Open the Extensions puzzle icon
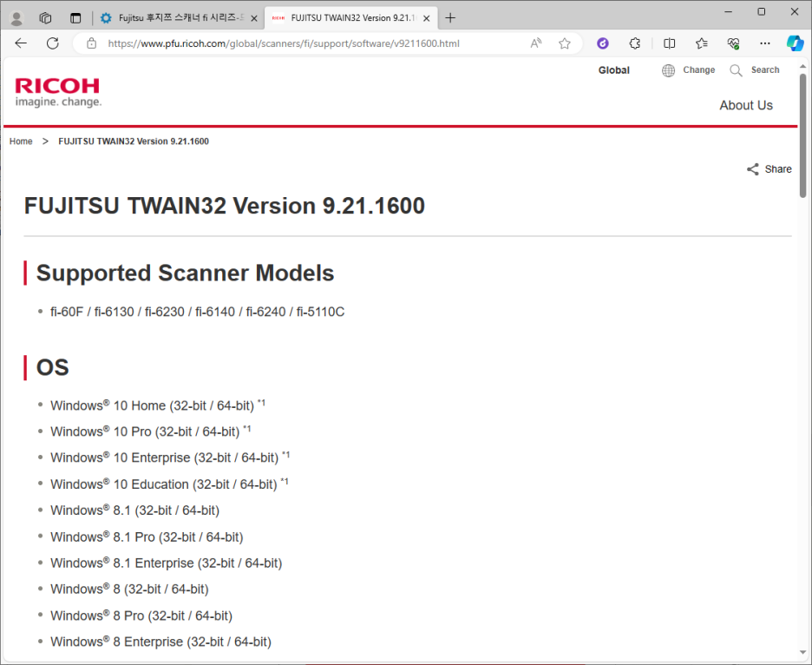This screenshot has height=665, width=812. [635, 43]
